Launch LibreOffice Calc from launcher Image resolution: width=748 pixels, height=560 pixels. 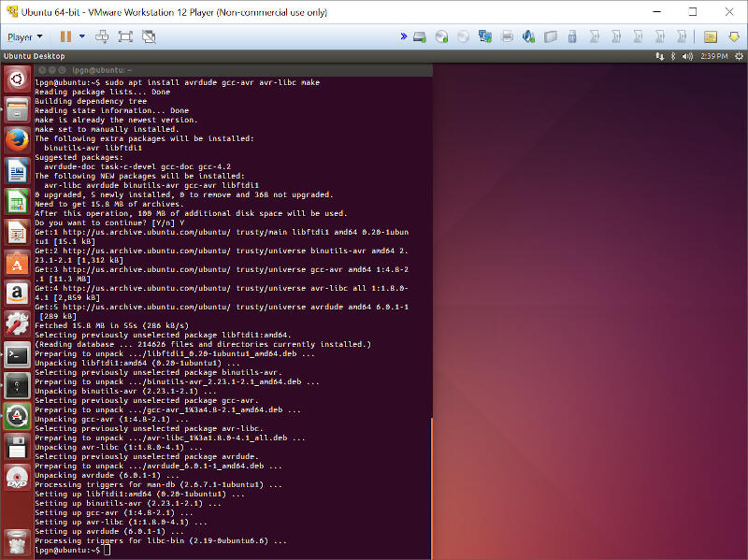click(17, 201)
